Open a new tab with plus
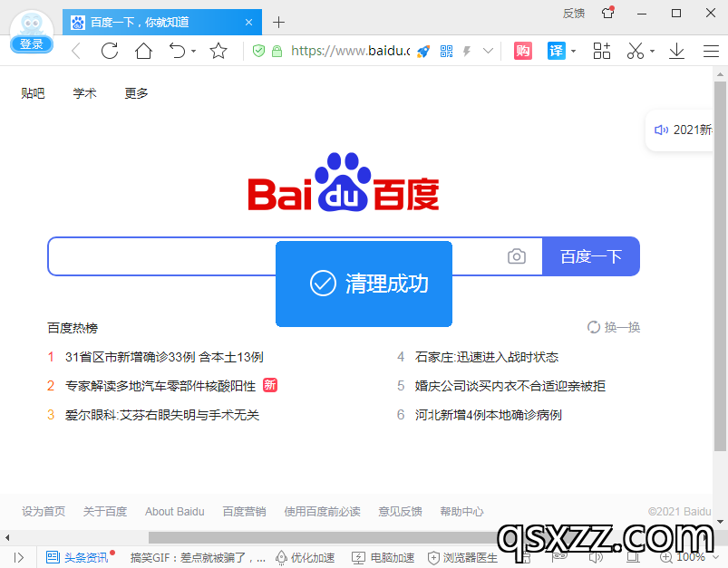 click(278, 22)
